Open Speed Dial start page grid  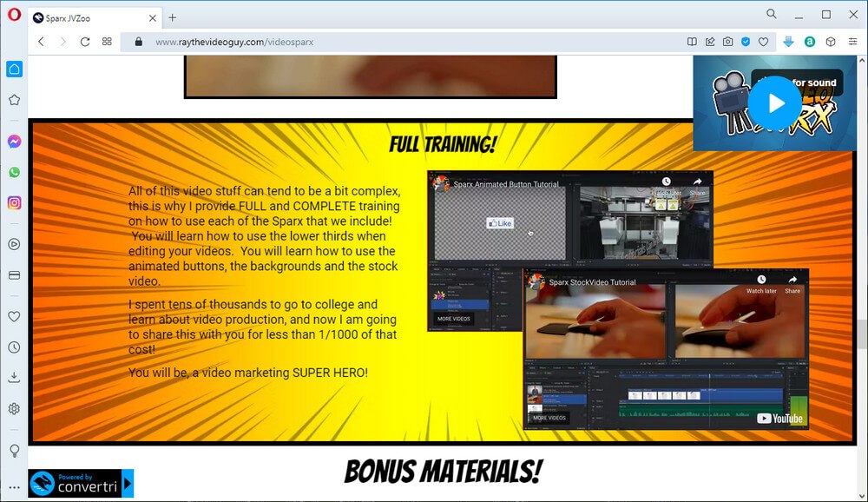pyautogui.click(x=107, y=42)
